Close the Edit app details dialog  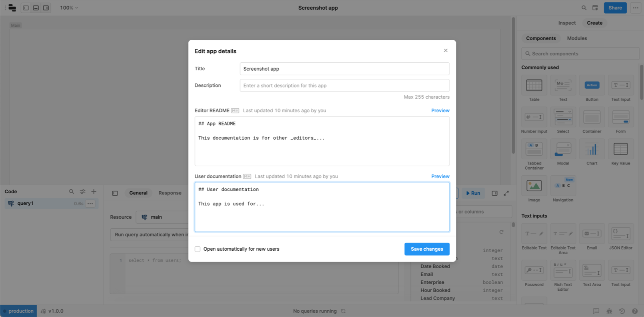(445, 50)
